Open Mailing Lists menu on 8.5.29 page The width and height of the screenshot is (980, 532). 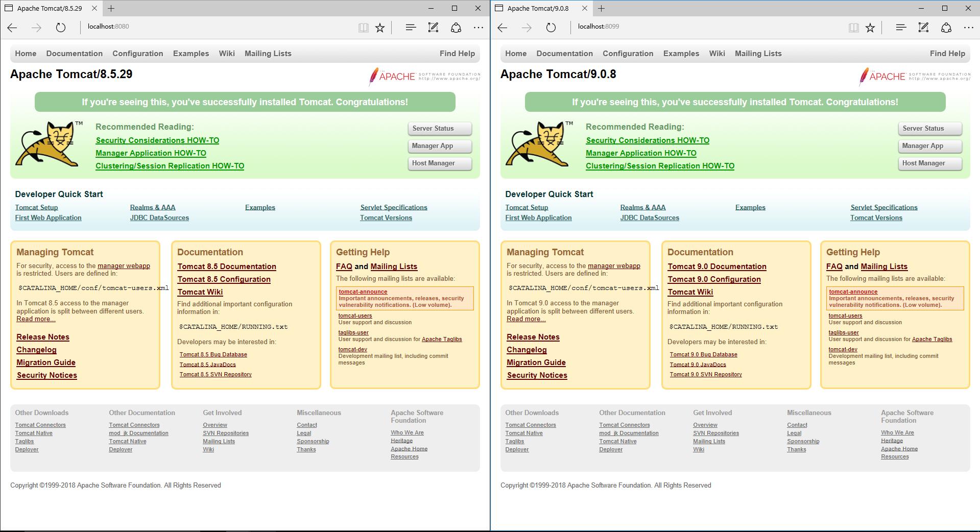click(268, 54)
